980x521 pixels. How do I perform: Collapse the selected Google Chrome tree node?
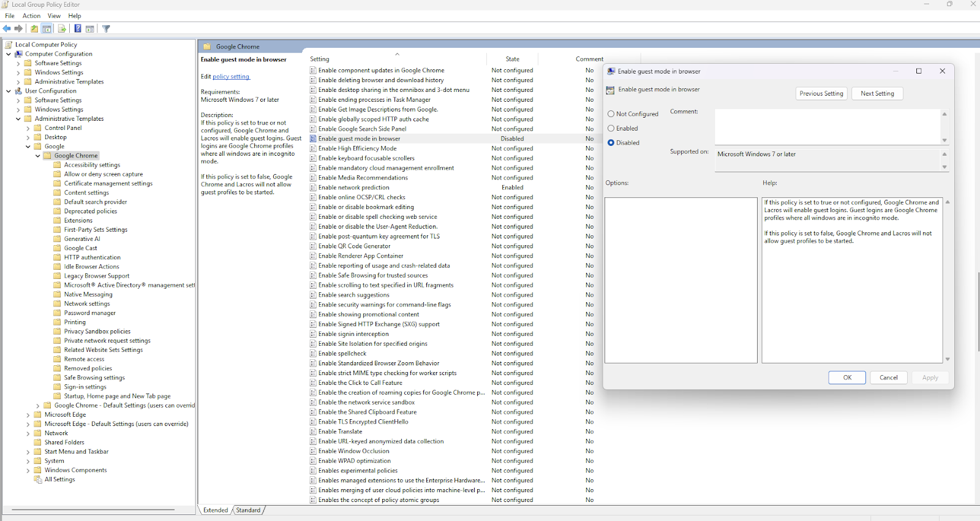pyautogui.click(x=38, y=156)
